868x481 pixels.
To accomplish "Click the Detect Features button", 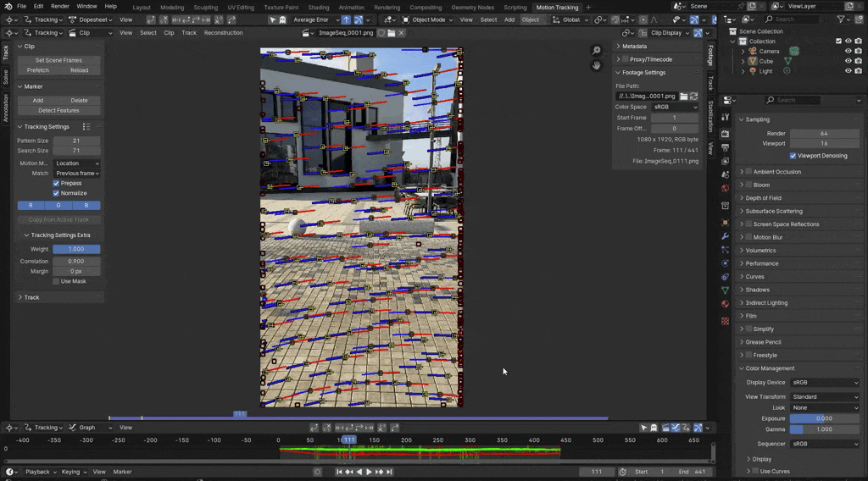I will (x=58, y=110).
